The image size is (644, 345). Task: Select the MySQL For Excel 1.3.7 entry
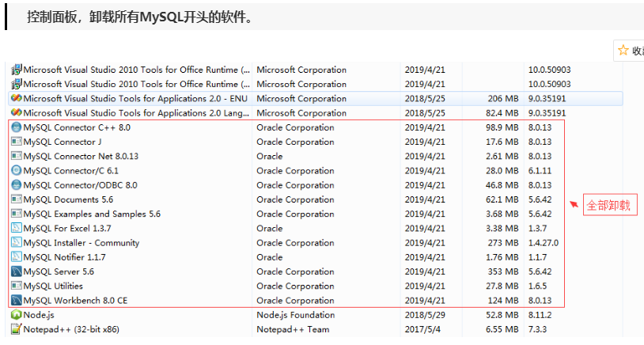click(67, 228)
